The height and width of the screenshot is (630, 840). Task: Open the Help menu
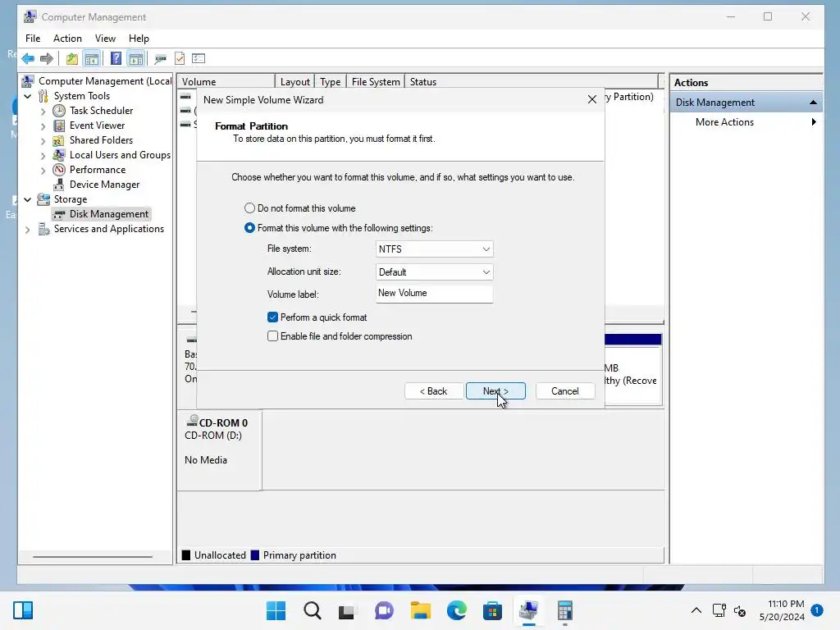coord(139,39)
